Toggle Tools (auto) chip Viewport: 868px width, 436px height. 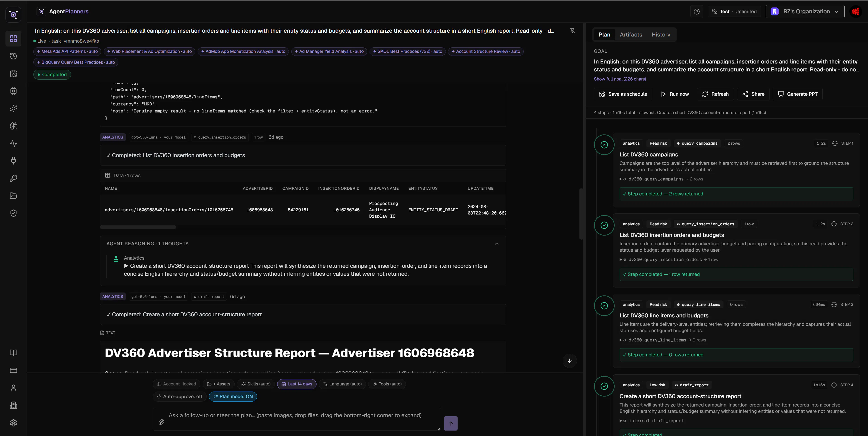(387, 384)
